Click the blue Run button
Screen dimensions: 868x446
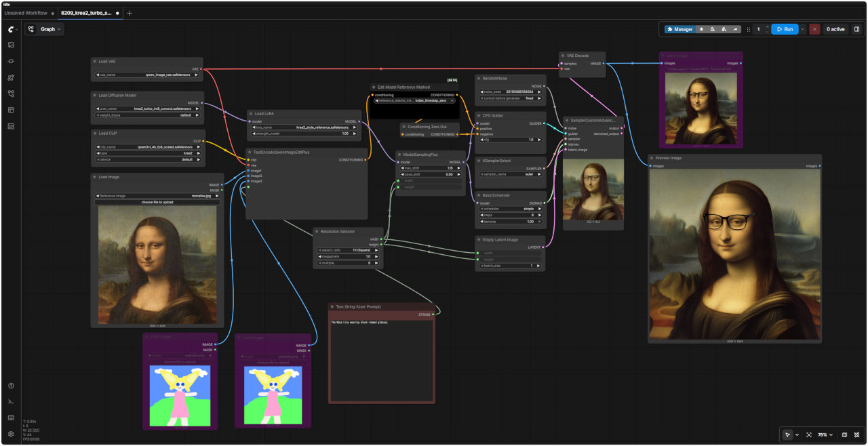785,29
